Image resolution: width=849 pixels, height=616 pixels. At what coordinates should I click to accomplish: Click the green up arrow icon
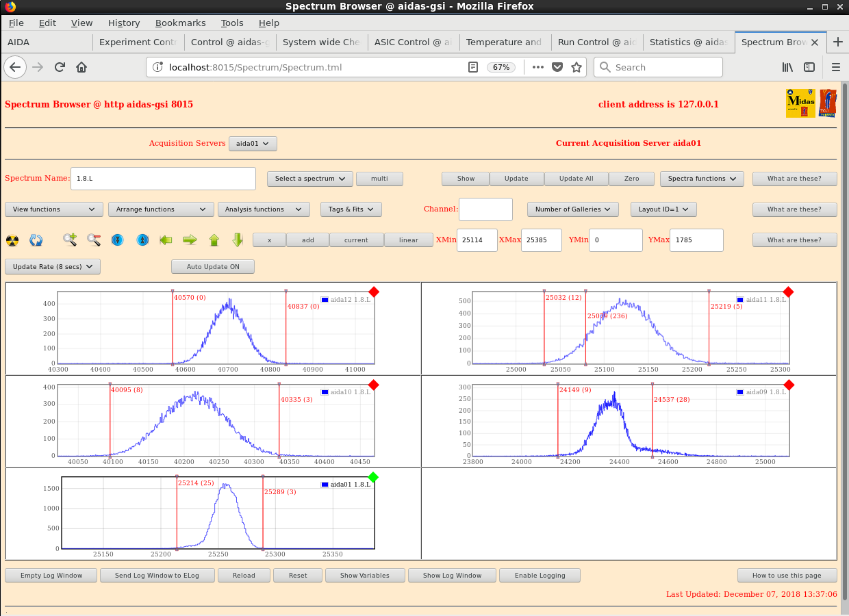tap(214, 240)
